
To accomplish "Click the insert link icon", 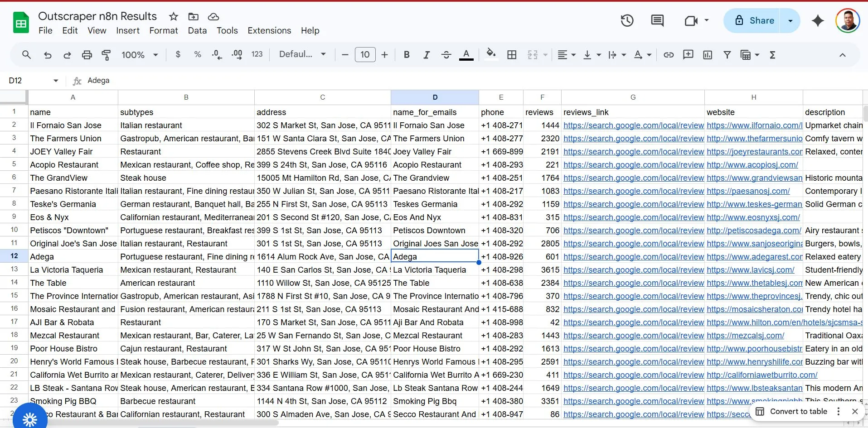I will (x=668, y=55).
